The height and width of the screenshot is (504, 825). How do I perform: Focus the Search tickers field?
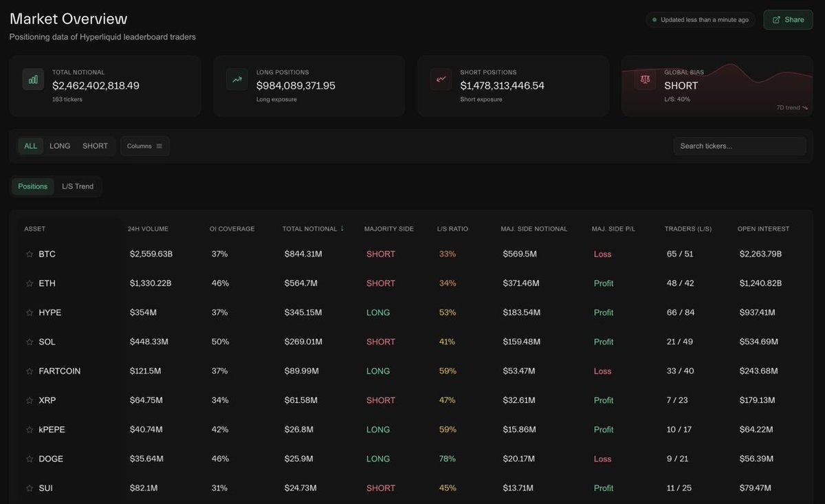click(740, 146)
